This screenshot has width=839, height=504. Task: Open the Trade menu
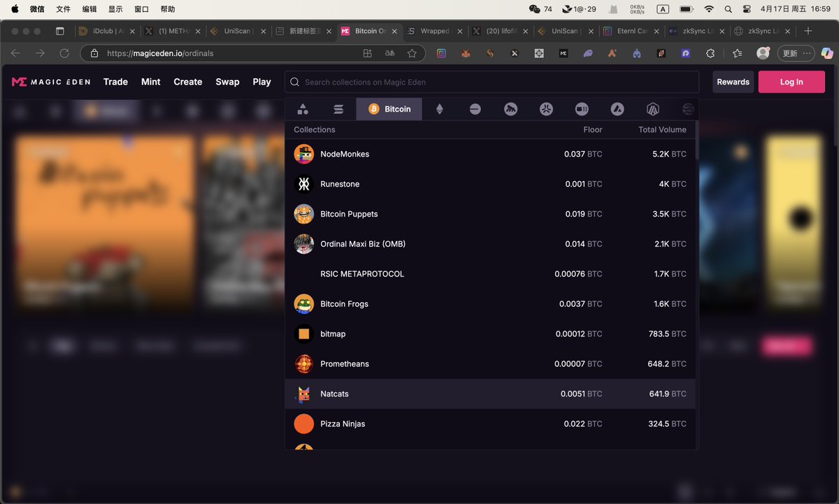[x=115, y=82]
